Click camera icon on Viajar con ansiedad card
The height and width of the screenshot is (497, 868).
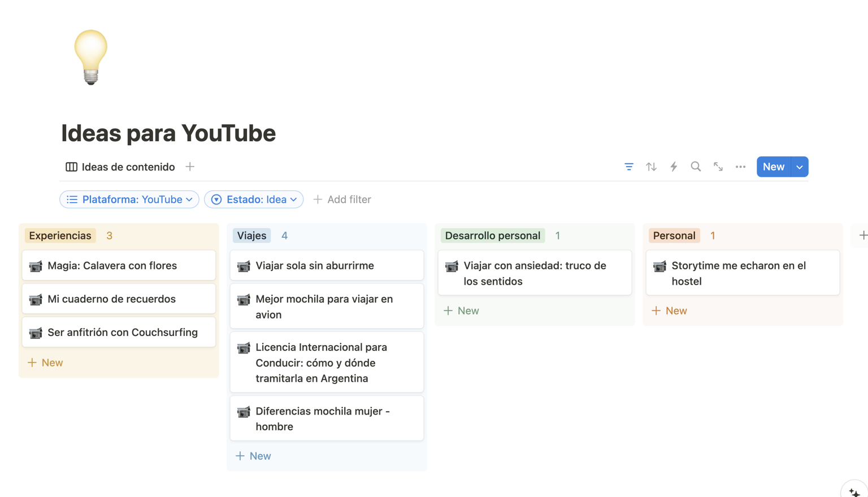pos(452,266)
